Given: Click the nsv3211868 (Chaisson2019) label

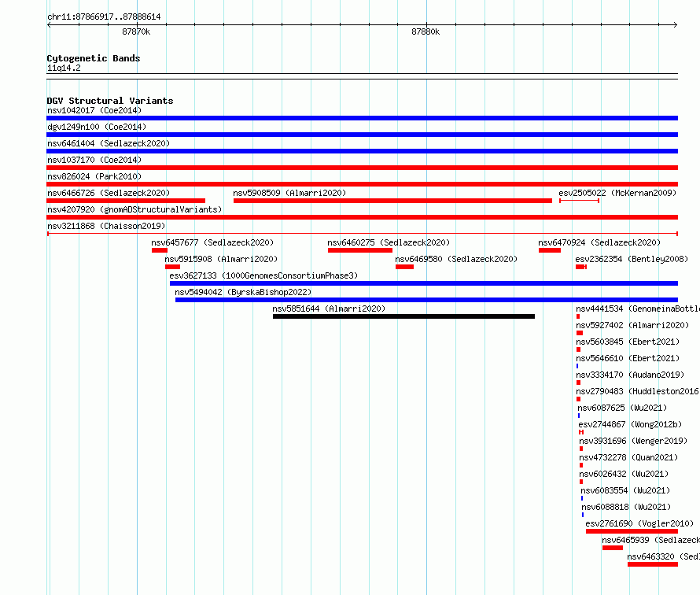Looking at the screenshot, I should pyautogui.click(x=106, y=226).
